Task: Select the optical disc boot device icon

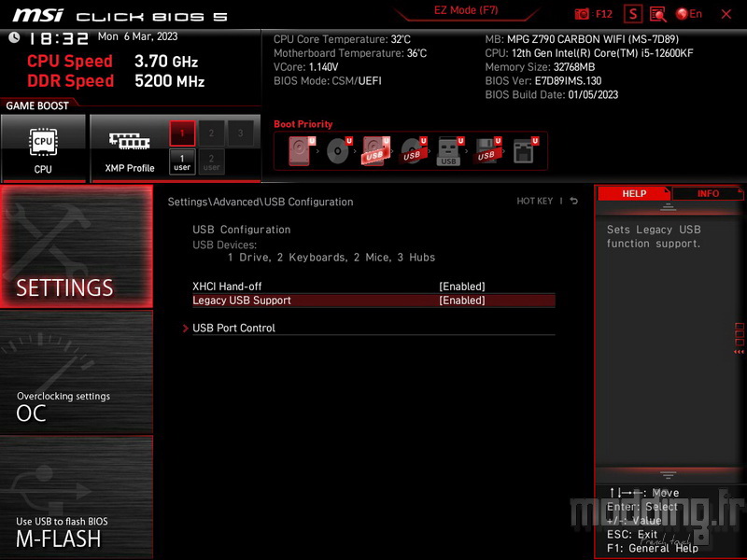Action: 339,150
